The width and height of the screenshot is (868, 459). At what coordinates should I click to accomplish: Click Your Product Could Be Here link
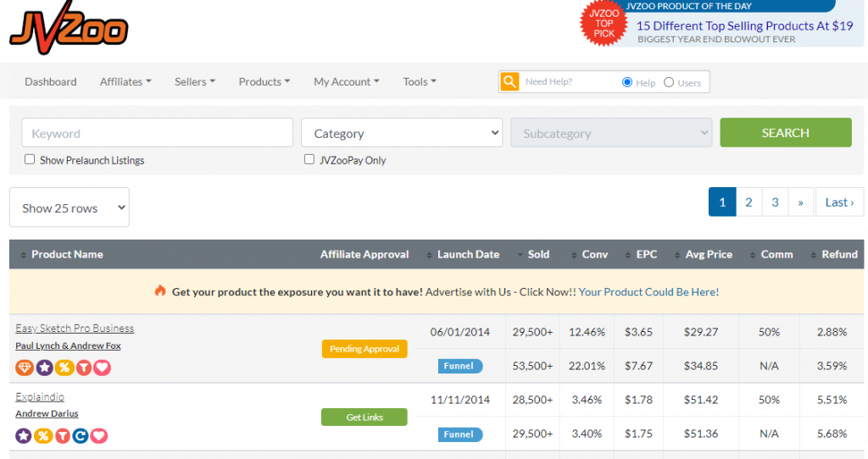(648, 291)
